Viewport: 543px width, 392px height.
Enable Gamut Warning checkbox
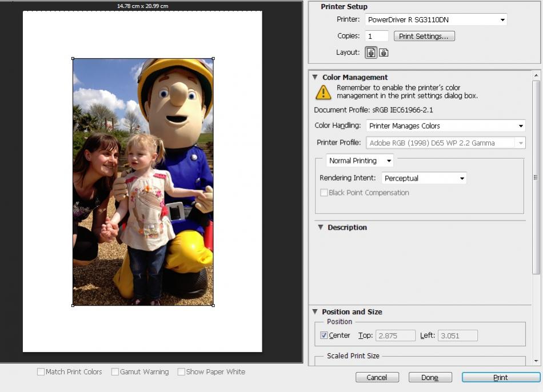(x=115, y=371)
